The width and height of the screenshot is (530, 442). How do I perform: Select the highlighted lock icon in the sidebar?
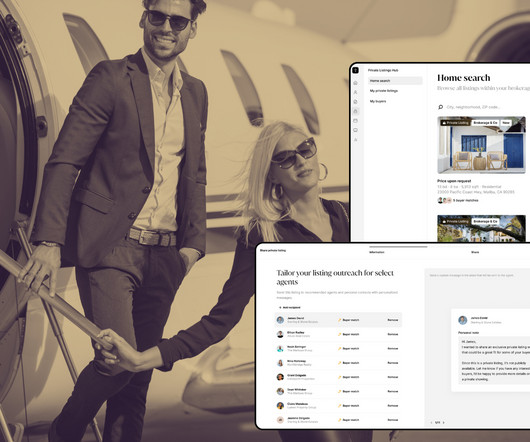pyautogui.click(x=355, y=111)
